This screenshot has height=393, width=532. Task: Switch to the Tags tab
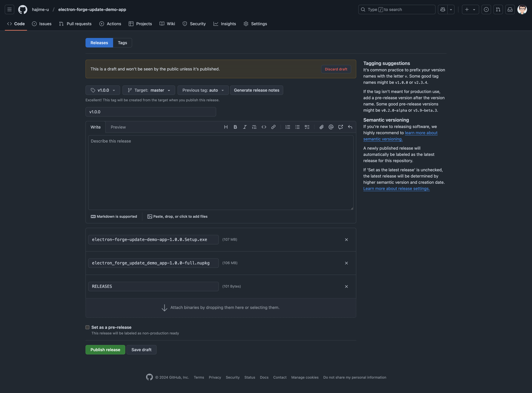click(122, 43)
